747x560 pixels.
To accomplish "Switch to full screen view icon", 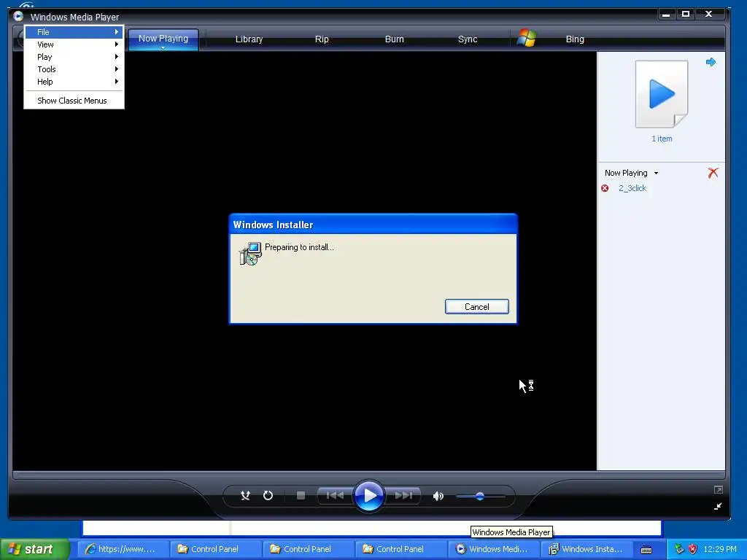I will point(719,489).
